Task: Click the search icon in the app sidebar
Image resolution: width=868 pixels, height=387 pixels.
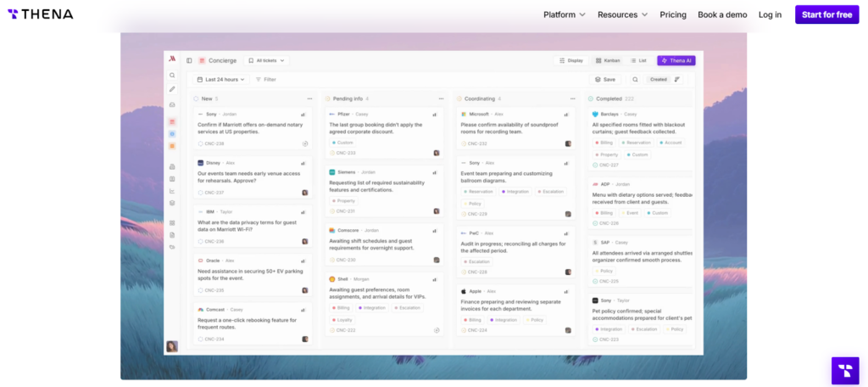Action: point(172,76)
